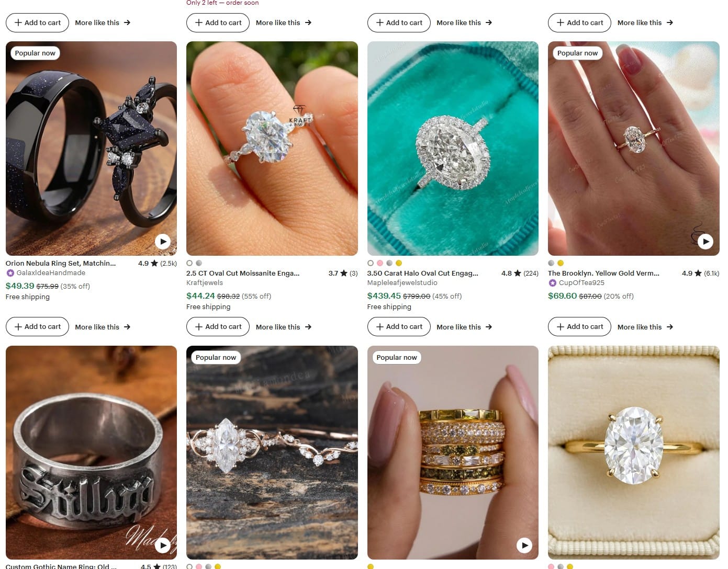This screenshot has width=728, height=569.
Task: Select yellow color option under The Brooklyn listing
Action: tap(561, 263)
